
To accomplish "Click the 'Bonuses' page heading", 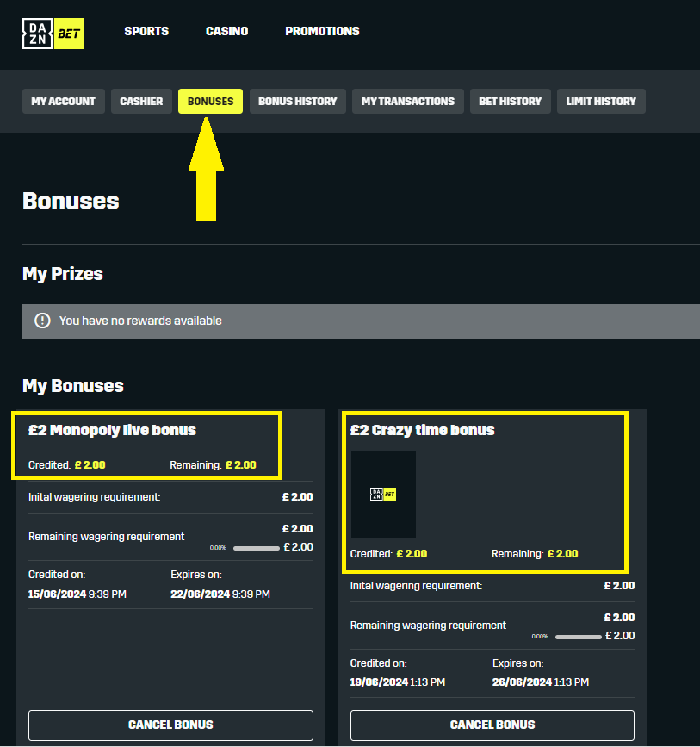I will point(71,201).
